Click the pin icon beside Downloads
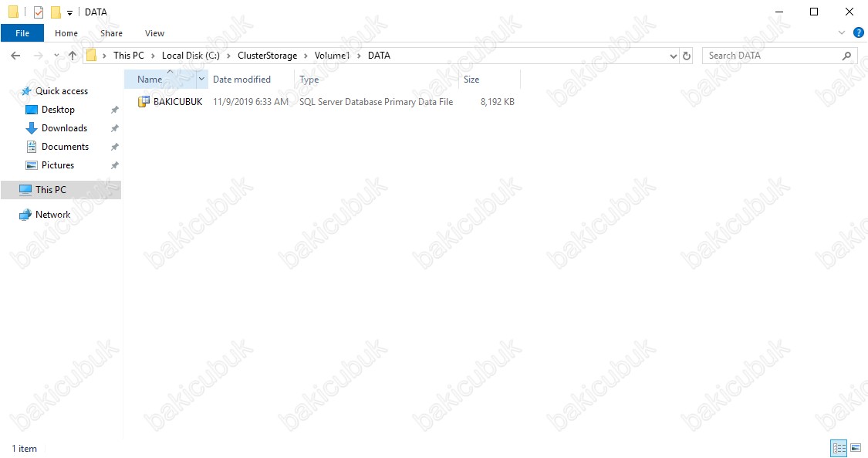Screen dimensions: 868x458 pyautogui.click(x=115, y=128)
